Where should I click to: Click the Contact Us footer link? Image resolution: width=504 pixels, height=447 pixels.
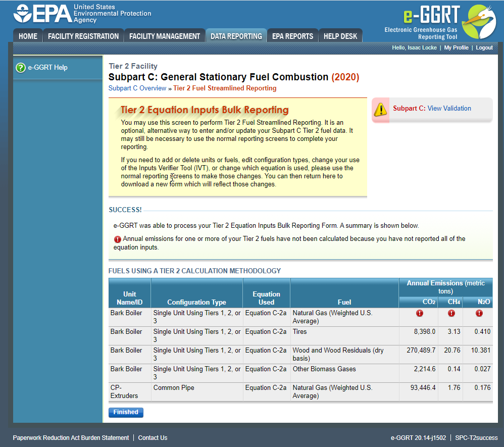click(153, 438)
